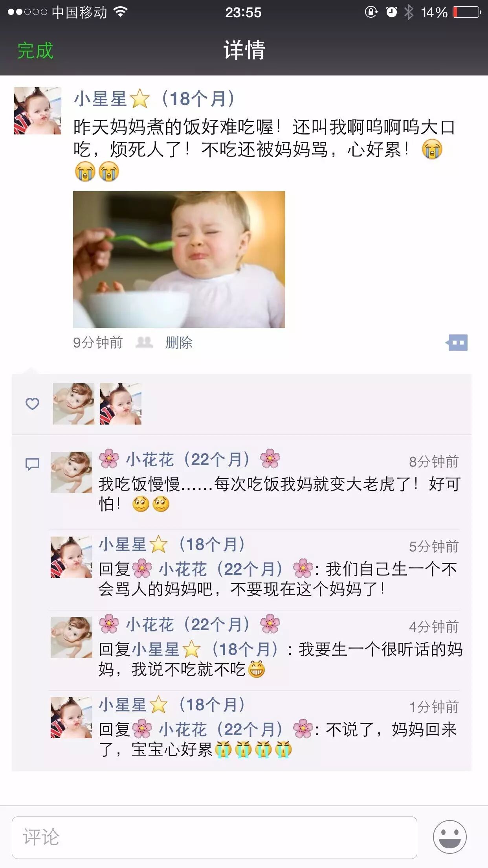This screenshot has height=868, width=488.
Task: Tap second liker's avatar in likes row
Action: coord(121,404)
